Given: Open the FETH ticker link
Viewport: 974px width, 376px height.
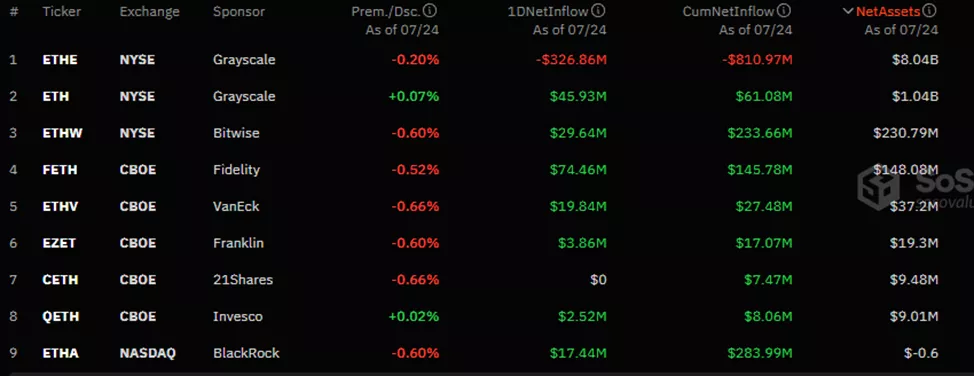Looking at the screenshot, I should [60, 170].
